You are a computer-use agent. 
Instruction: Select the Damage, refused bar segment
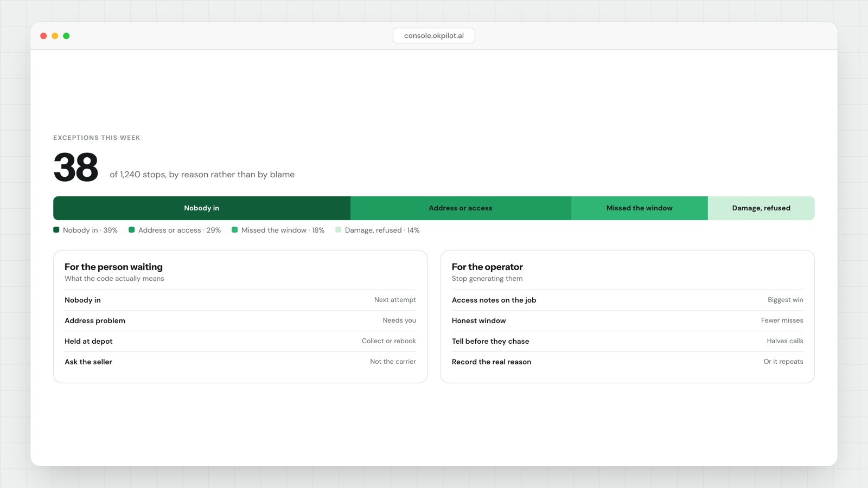click(761, 208)
